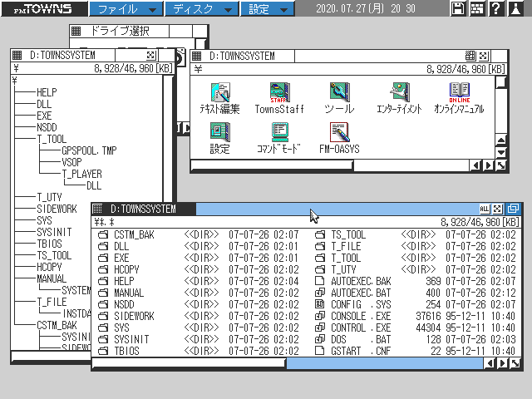Screen dimensions: 532x399
Task: Click the FM TOWNS logo
Action: tap(44, 8)
